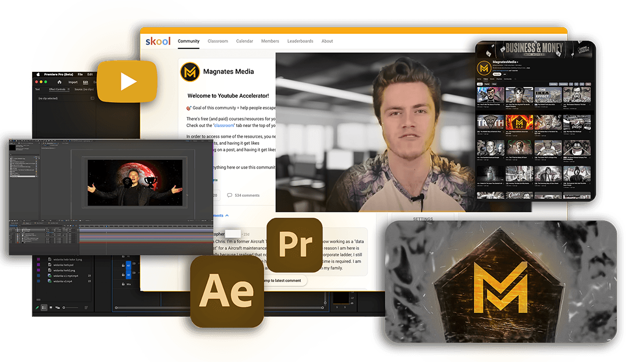Select the About tab in skool

click(x=327, y=41)
